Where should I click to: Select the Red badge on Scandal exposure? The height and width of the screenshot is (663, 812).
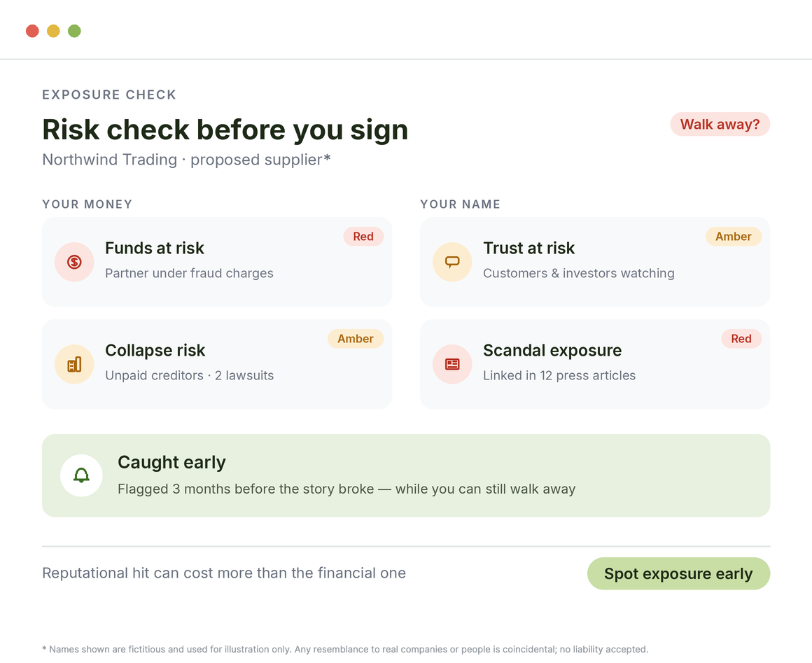741,339
